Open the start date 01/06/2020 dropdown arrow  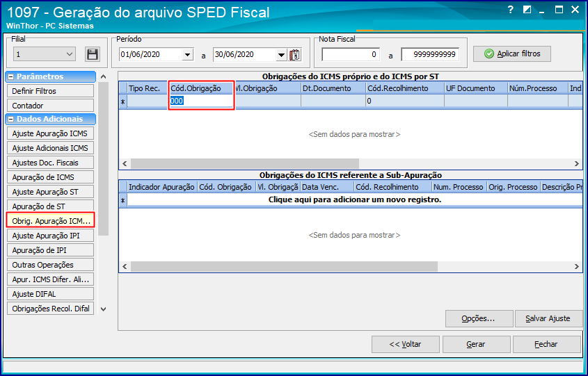click(x=187, y=55)
